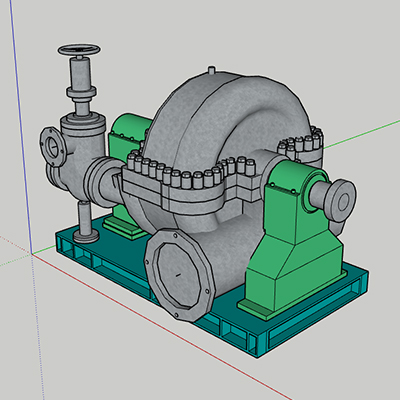
Task: Click the small vent stub atop the casing
Action: (x=211, y=71)
